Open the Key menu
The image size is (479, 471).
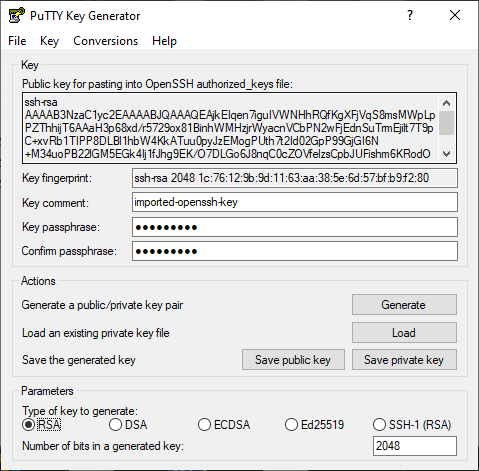[x=49, y=41]
